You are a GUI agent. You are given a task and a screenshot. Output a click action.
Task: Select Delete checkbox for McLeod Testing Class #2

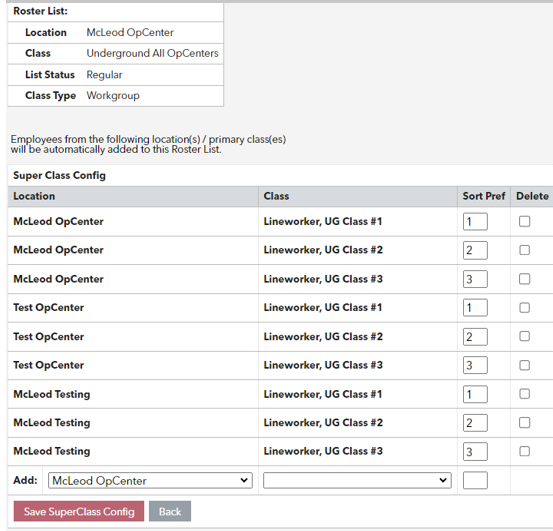pyautogui.click(x=524, y=422)
